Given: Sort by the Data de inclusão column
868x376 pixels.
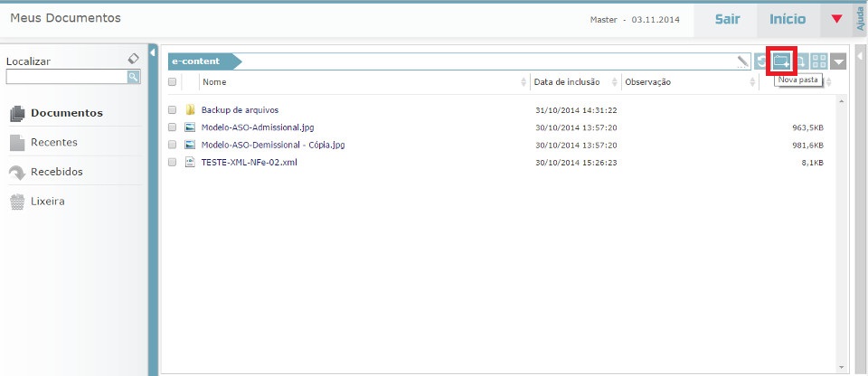Looking at the screenshot, I should click(567, 82).
